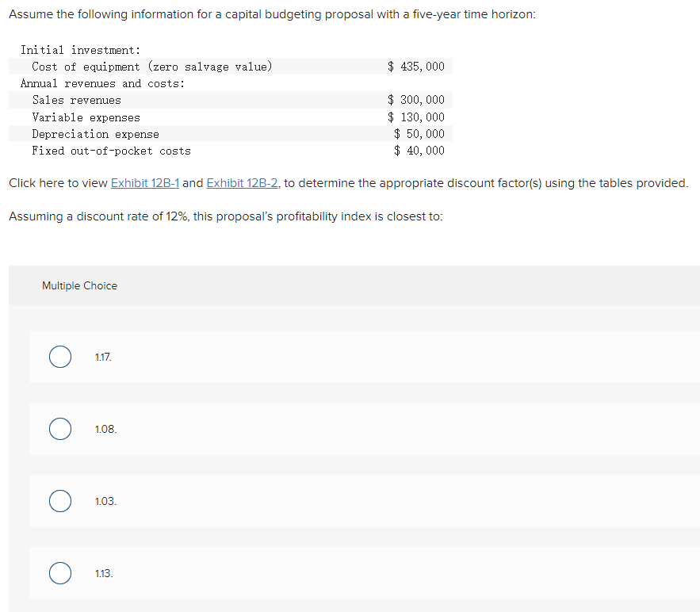The height and width of the screenshot is (612, 700).
Task: Pick the radio button beside 1.13
Action: [x=60, y=573]
